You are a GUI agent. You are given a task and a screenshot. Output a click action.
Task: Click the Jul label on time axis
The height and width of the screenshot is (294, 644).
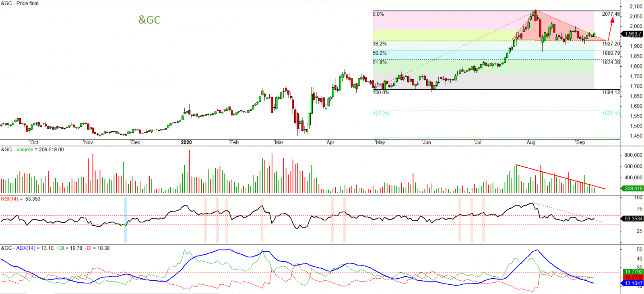click(x=478, y=142)
